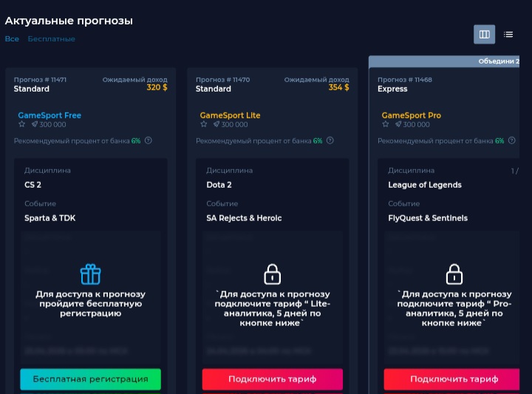Select the "Бесплатные" filter tab
The image size is (532, 394).
pyautogui.click(x=52, y=38)
